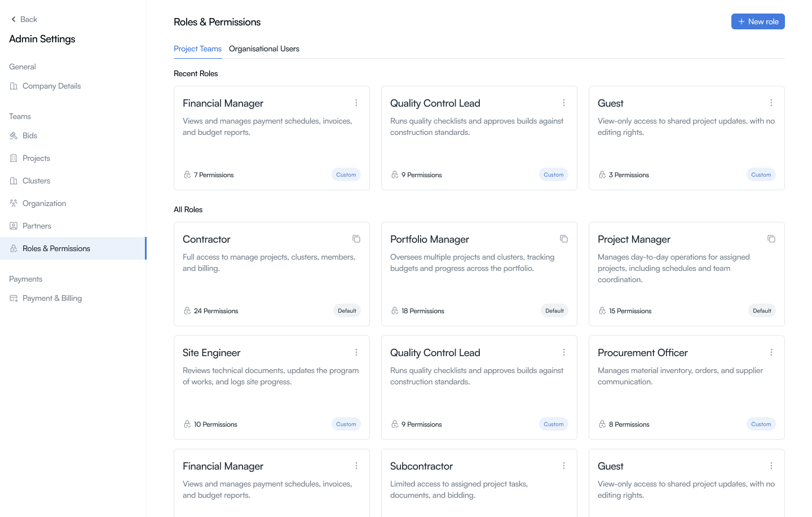Click the Subcontractor role title

pyautogui.click(x=421, y=466)
